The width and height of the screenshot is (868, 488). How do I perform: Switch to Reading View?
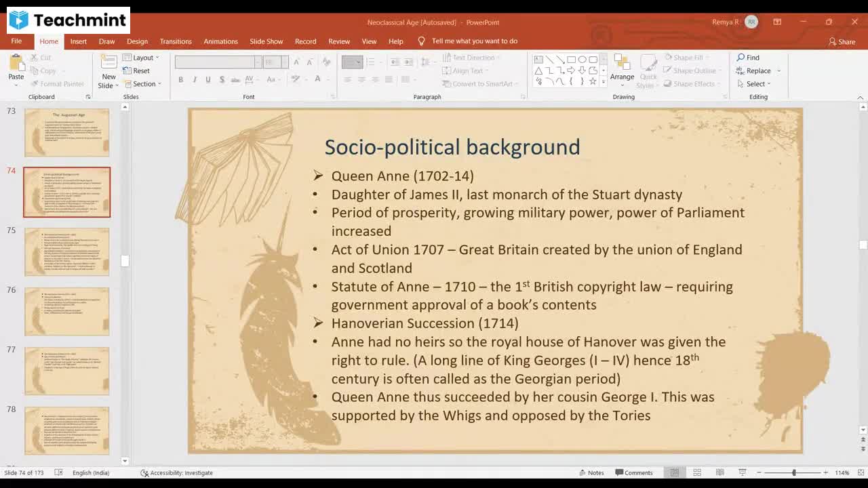[719, 472]
